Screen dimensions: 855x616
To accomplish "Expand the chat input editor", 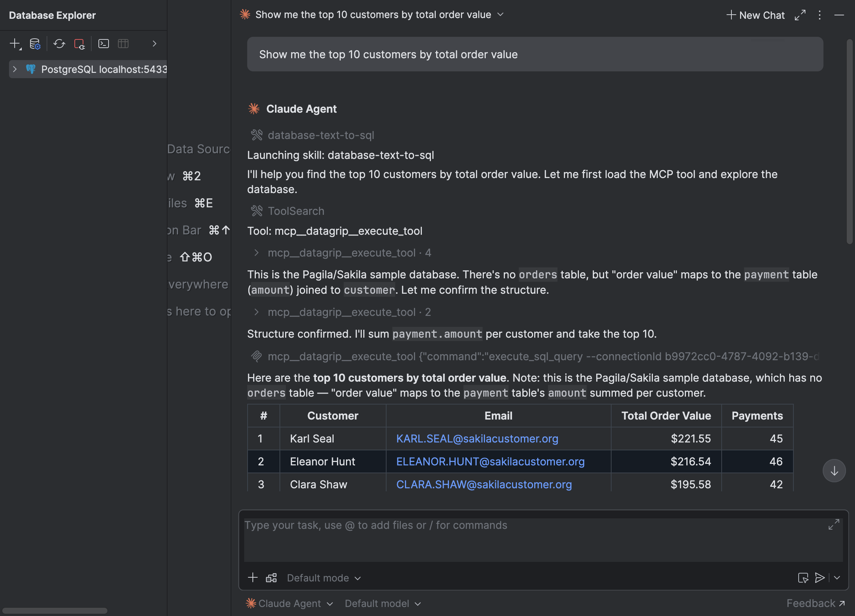I will (x=834, y=525).
